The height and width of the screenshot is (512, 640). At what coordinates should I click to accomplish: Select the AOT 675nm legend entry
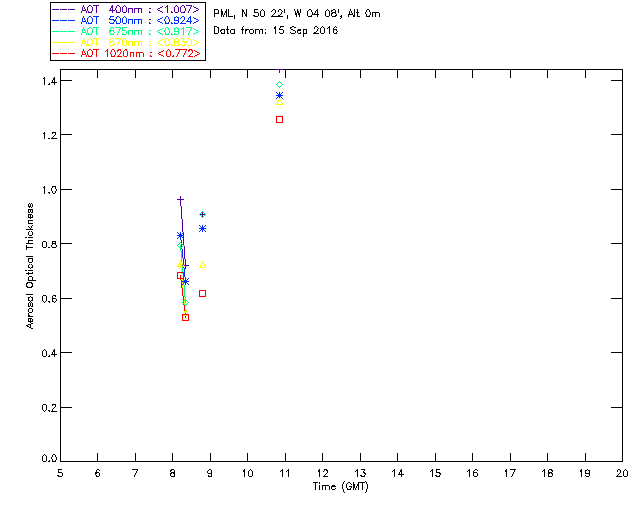click(127, 31)
